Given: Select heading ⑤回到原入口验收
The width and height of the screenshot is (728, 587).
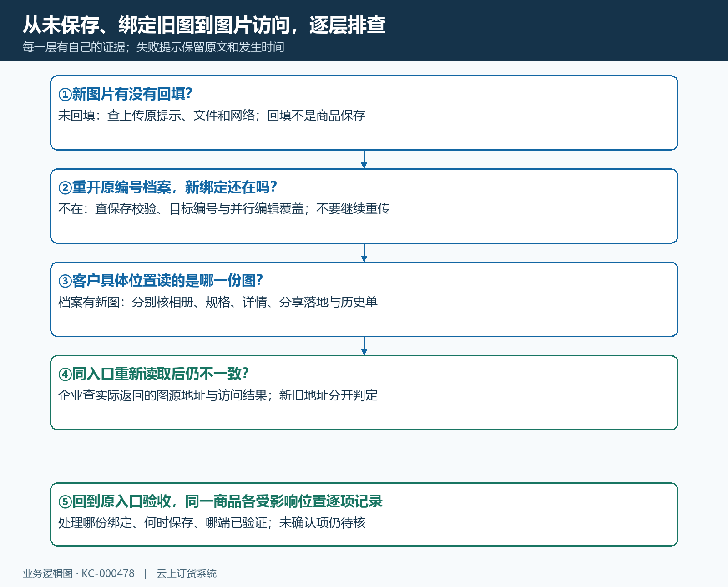Looking at the screenshot, I should pyautogui.click(x=115, y=501).
